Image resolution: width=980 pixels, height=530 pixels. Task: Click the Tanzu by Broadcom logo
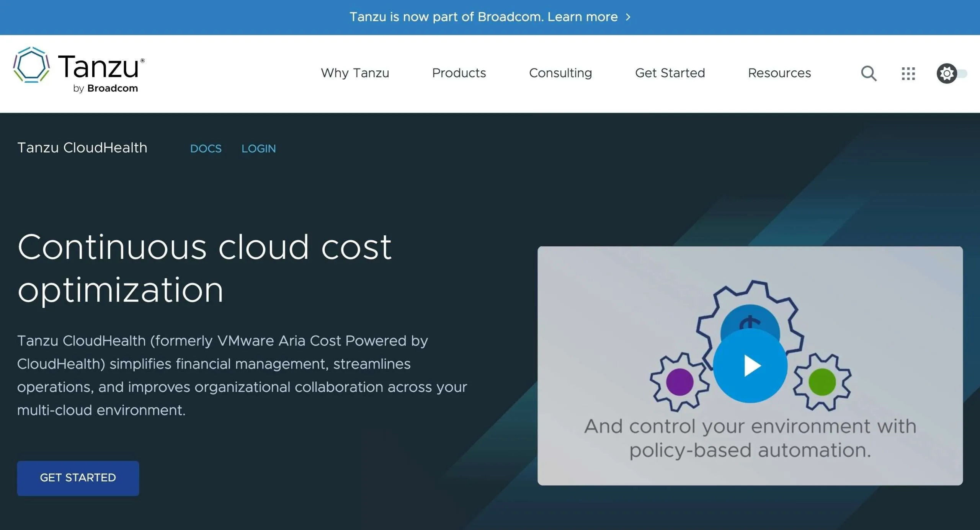[x=79, y=70]
